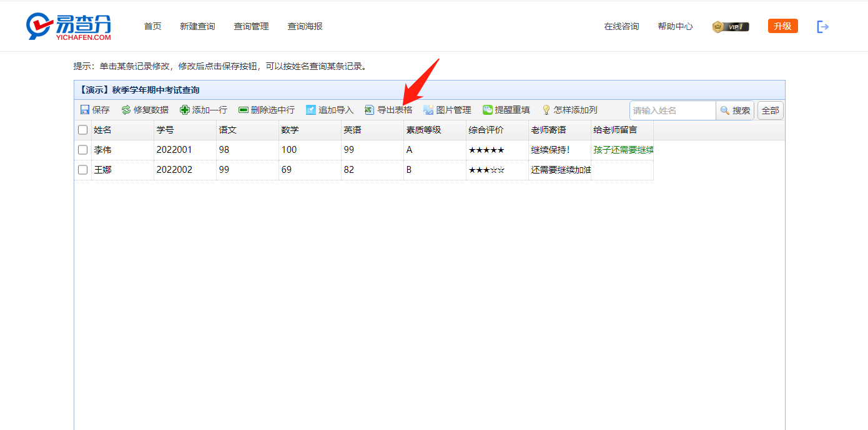The image size is (868, 430).
Task: Click 李伟's grade cell A
Action: 435,150
